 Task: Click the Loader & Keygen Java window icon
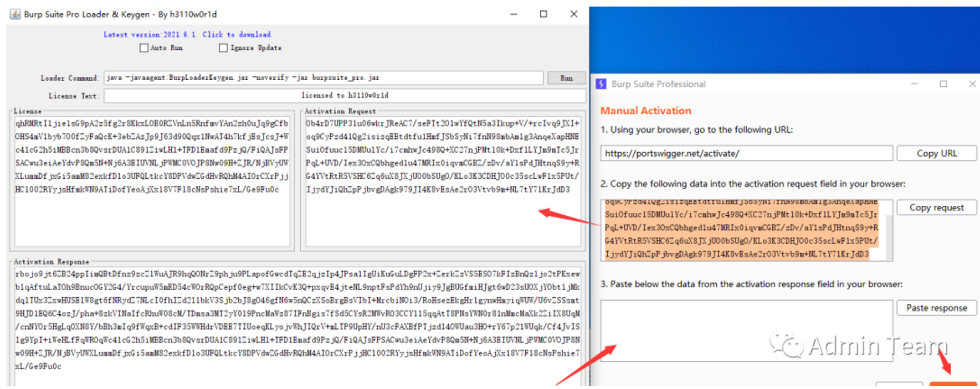point(16,14)
